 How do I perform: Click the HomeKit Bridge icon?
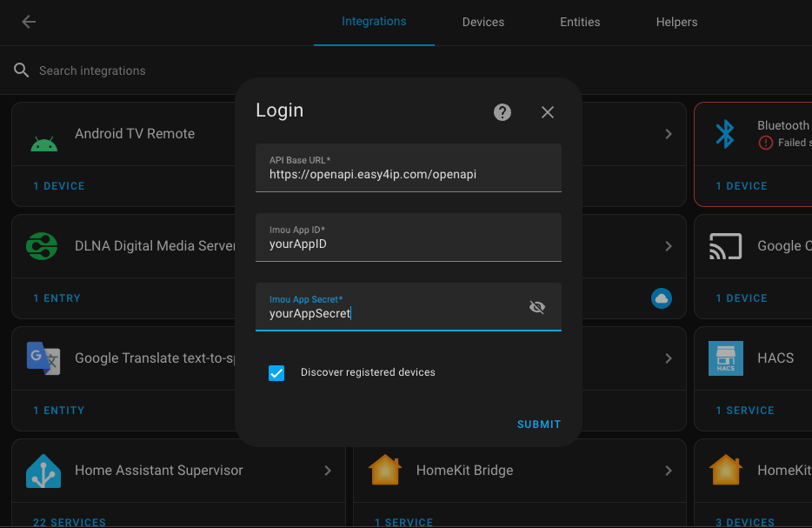click(384, 471)
